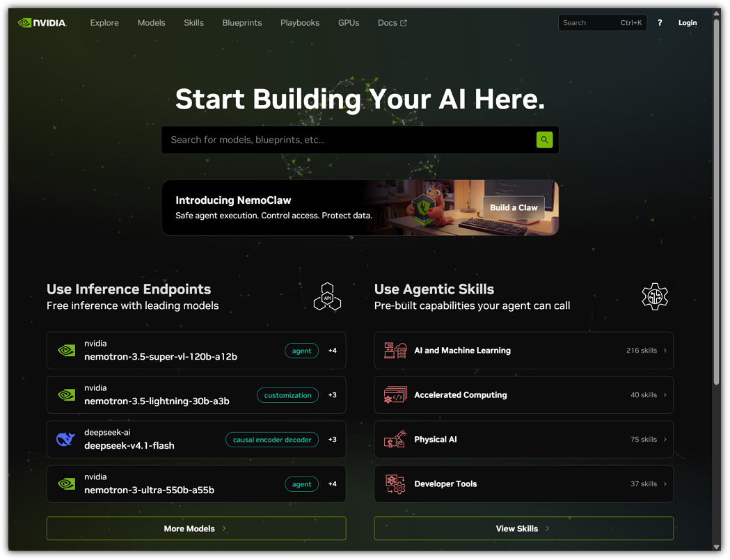Click the NVIDIA logo in the header

pos(42,23)
